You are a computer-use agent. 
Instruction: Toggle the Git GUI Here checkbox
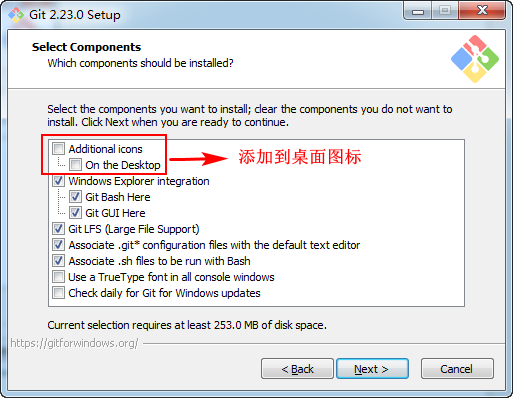click(75, 213)
